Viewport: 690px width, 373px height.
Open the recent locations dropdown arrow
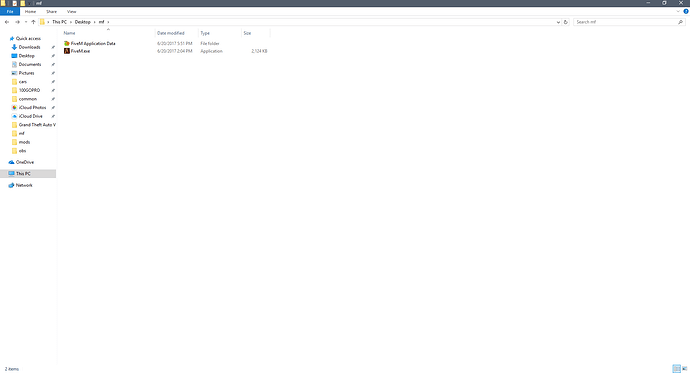(26, 22)
